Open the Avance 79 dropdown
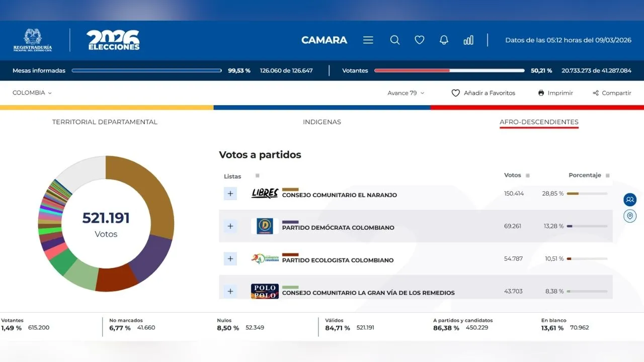This screenshot has width=644, height=362. point(406,93)
